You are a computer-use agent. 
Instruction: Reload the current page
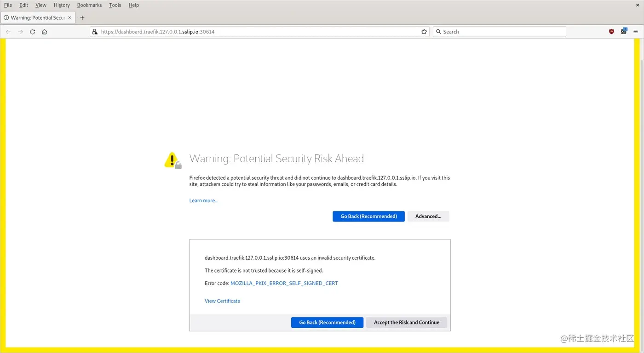[32, 32]
